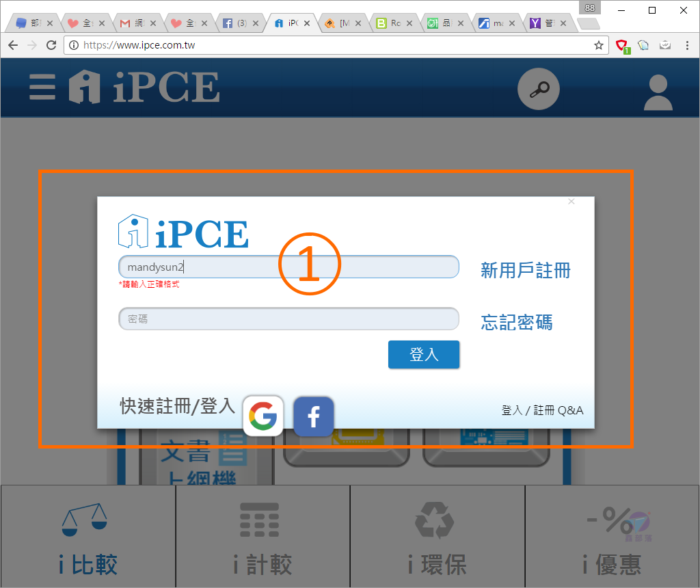Open the i 比較 scales tile
Image resolution: width=700 pixels, height=588 pixels.
pos(88,536)
